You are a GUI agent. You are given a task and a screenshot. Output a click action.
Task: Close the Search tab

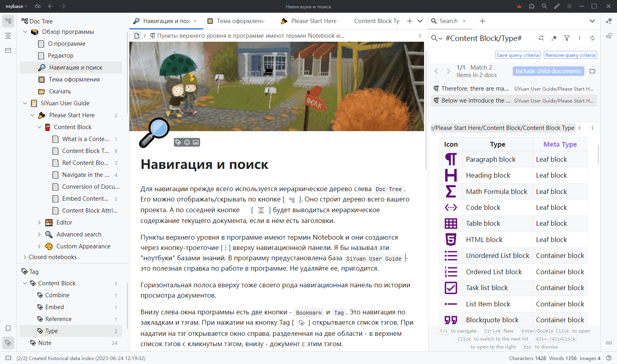[x=464, y=21]
